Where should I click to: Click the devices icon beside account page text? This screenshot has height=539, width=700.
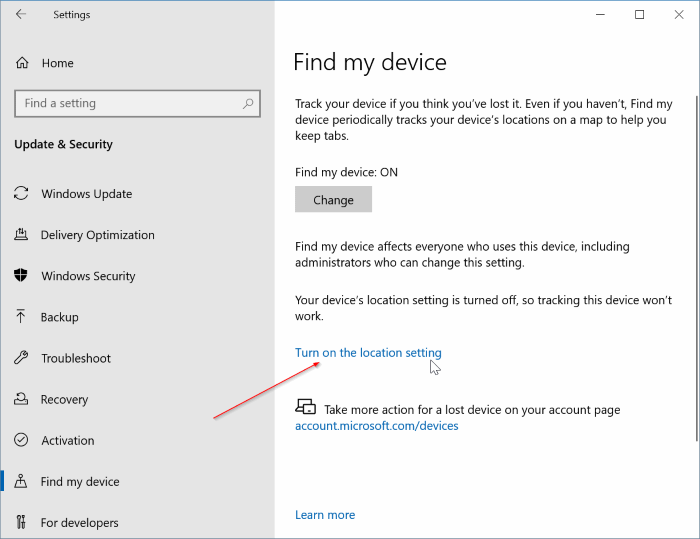(305, 407)
